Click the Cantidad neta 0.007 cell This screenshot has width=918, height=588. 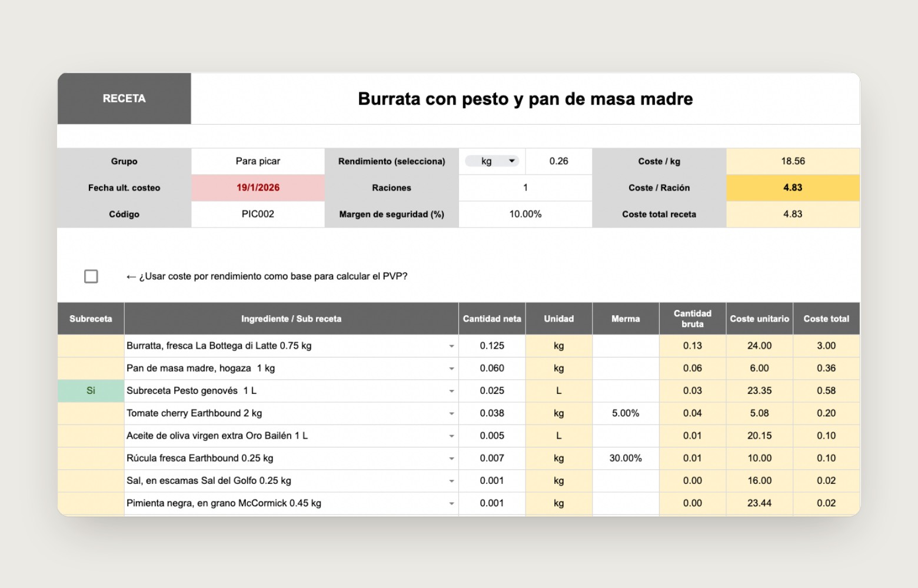tap(492, 458)
